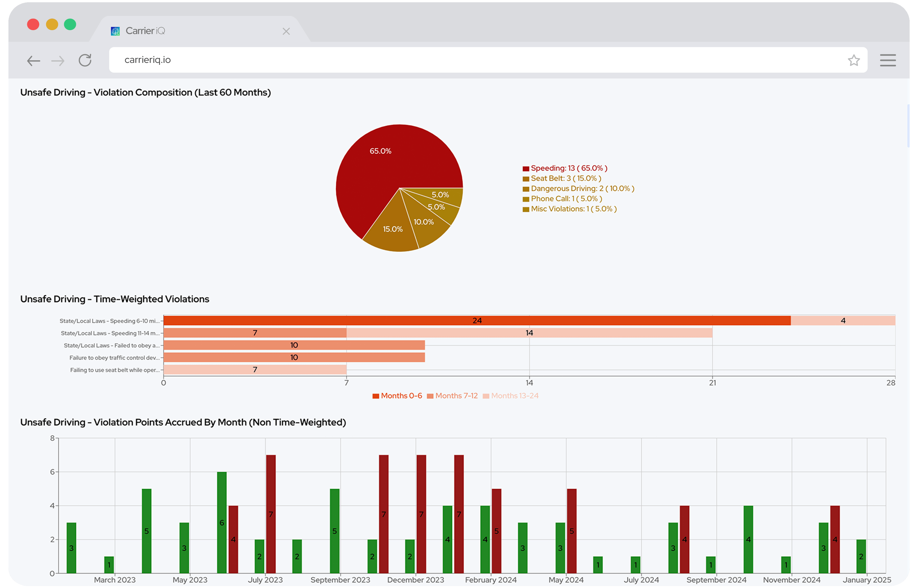
Task: Click the carrieriq.io address bar
Action: click(x=458, y=60)
